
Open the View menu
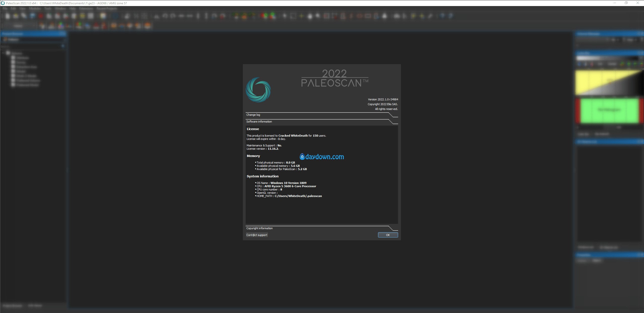tap(22, 9)
